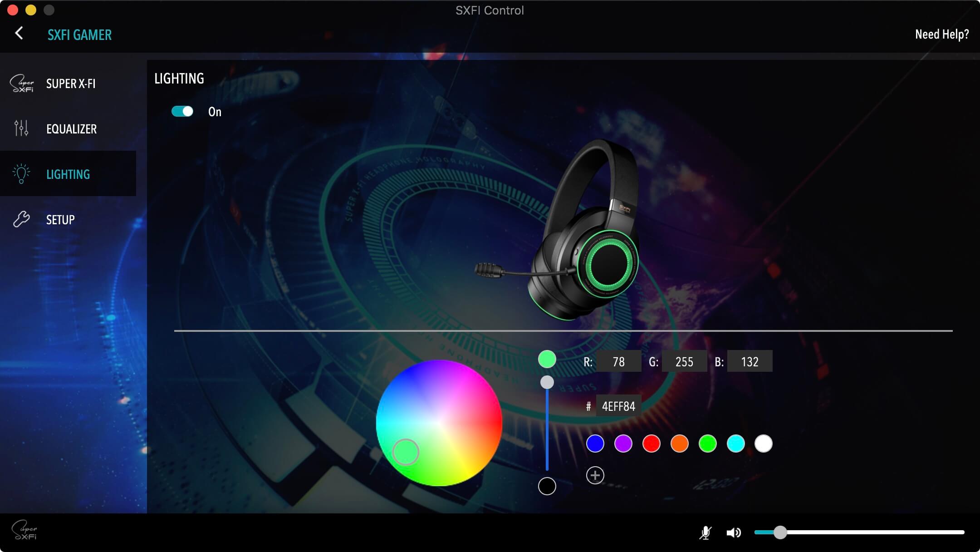Viewport: 980px width, 552px height.
Task: Mute the microphone
Action: click(706, 533)
